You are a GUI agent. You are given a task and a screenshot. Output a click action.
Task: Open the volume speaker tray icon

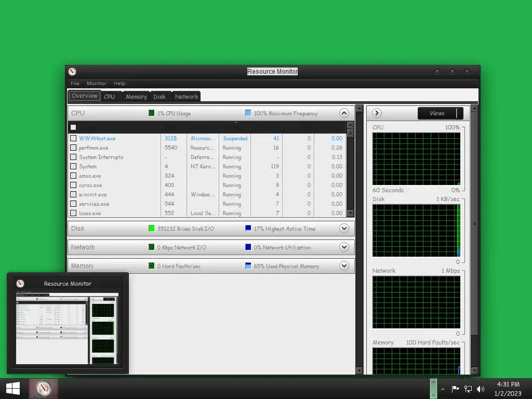tap(481, 389)
